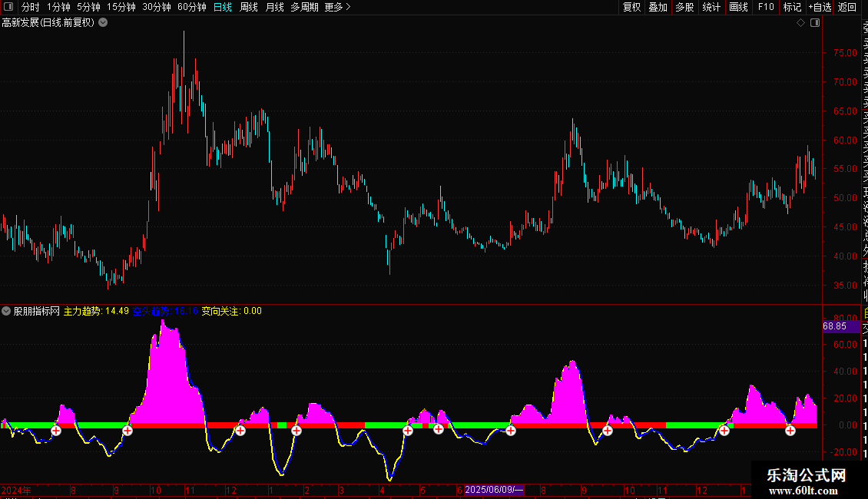Click the 50.00 price axis label
This screenshot has height=499, width=868.
pos(845,198)
